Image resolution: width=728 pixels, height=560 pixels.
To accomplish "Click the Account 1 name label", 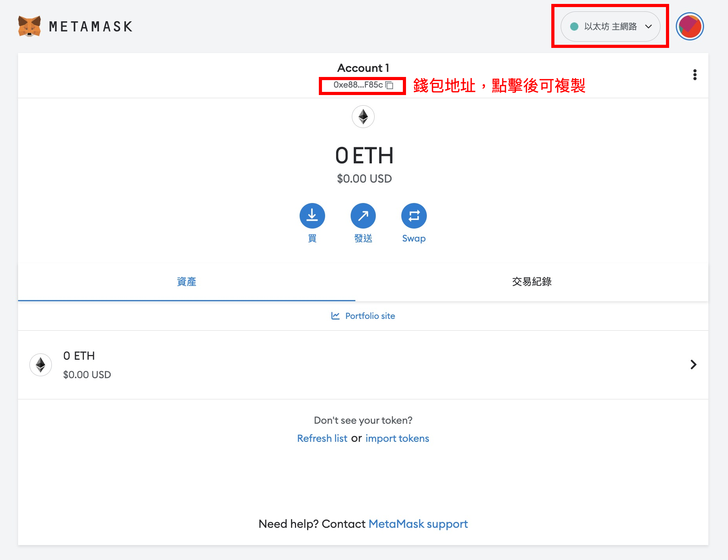I will click(x=363, y=68).
